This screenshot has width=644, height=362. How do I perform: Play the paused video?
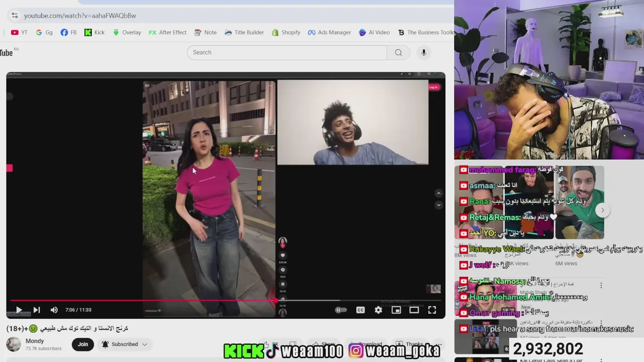point(19,310)
